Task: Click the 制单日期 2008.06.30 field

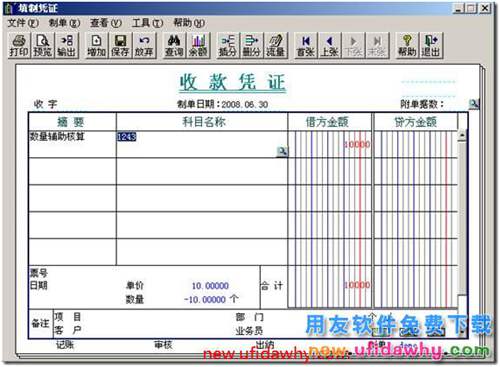Action: (x=223, y=104)
